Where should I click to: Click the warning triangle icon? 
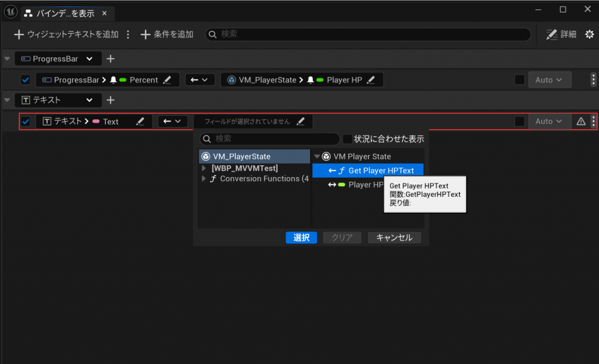(581, 122)
